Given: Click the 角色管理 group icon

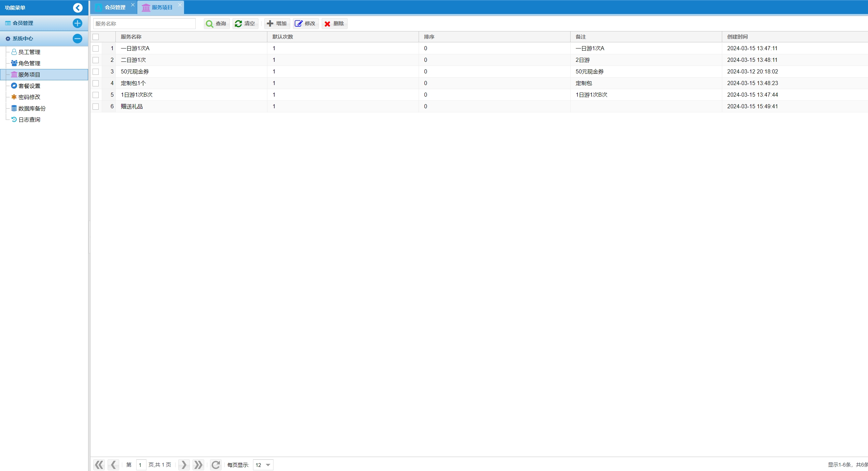Looking at the screenshot, I should coord(14,63).
